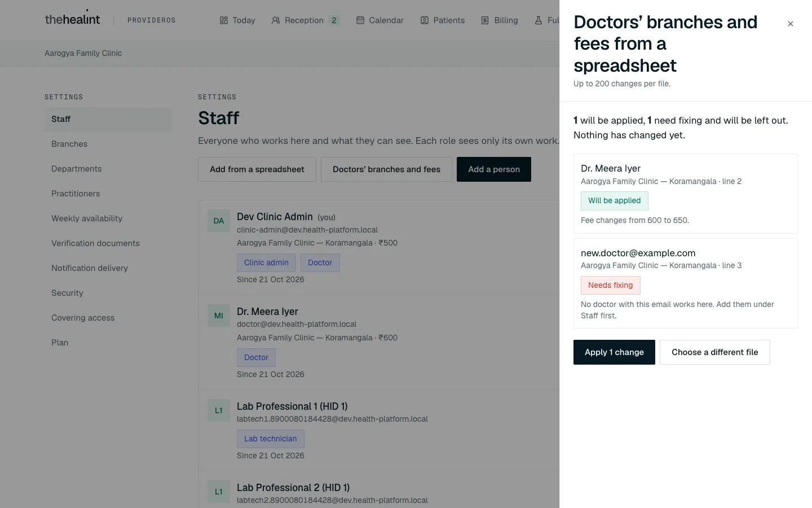Image resolution: width=812 pixels, height=508 pixels.
Task: Select Practitioners in settings sidebar
Action: coord(108,194)
